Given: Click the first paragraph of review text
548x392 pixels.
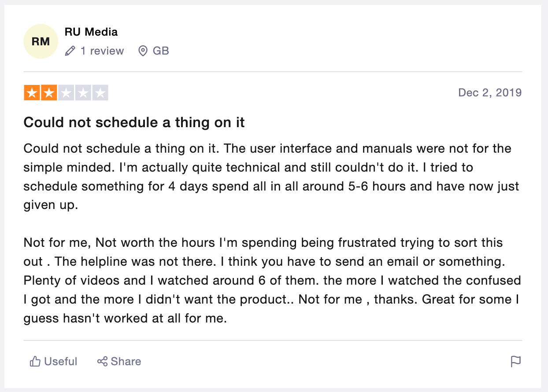Looking at the screenshot, I should point(271,176).
